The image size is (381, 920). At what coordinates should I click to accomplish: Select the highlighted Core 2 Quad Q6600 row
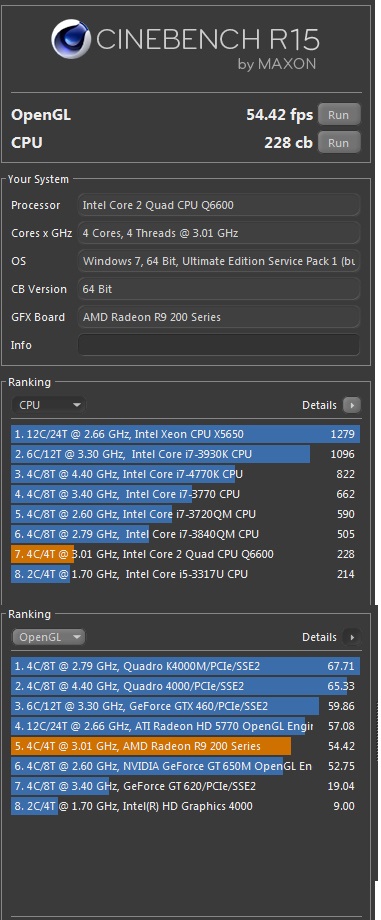click(x=185, y=554)
